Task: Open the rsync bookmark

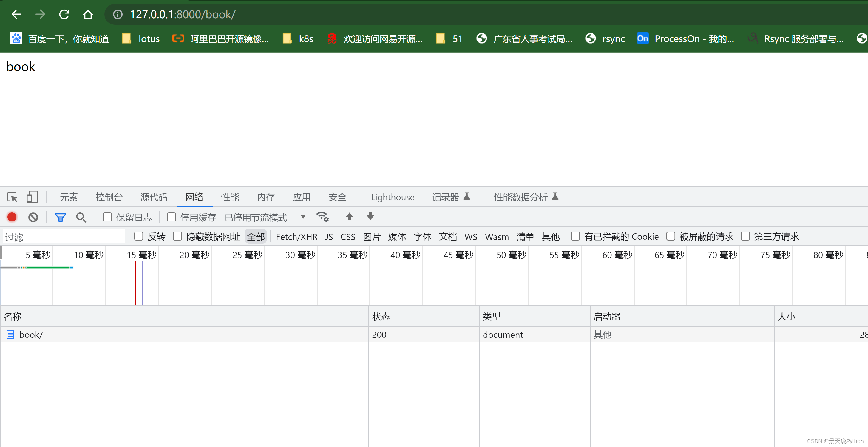Action: point(605,39)
